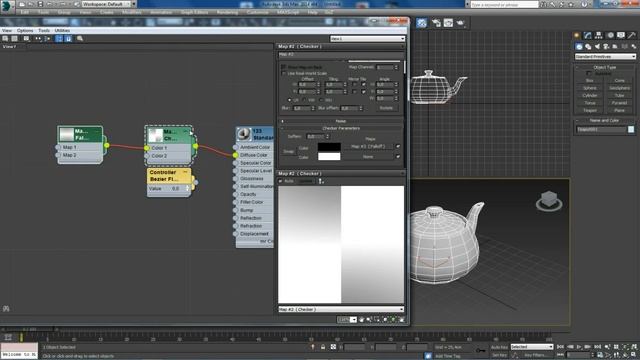Click the Sphere primitive button
The height and width of the screenshot is (360, 640).
pos(589,88)
